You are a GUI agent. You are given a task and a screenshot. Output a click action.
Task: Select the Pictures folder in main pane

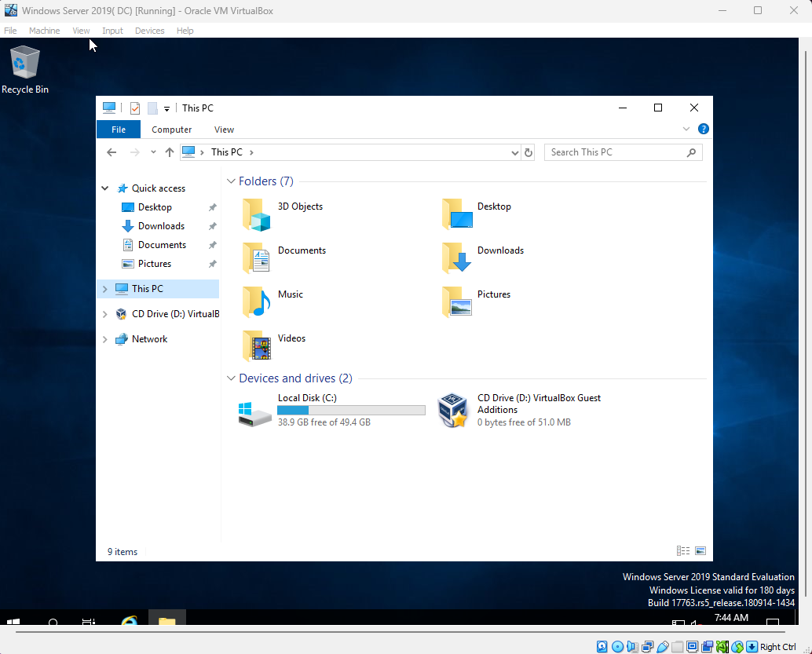pyautogui.click(x=476, y=302)
